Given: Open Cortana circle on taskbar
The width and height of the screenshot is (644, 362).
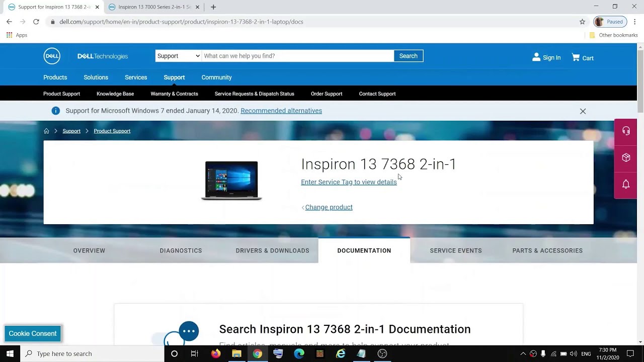Looking at the screenshot, I should coord(174,353).
